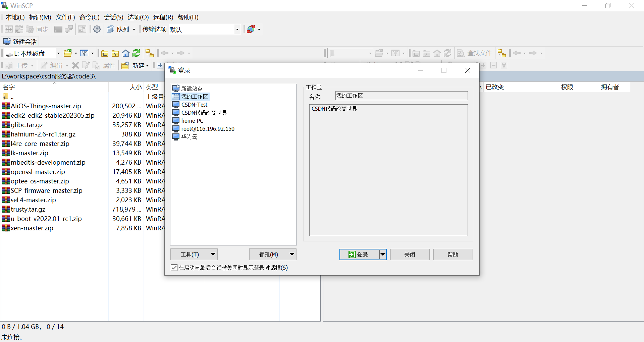
Task: Click the local home directory icon
Action: [126, 53]
